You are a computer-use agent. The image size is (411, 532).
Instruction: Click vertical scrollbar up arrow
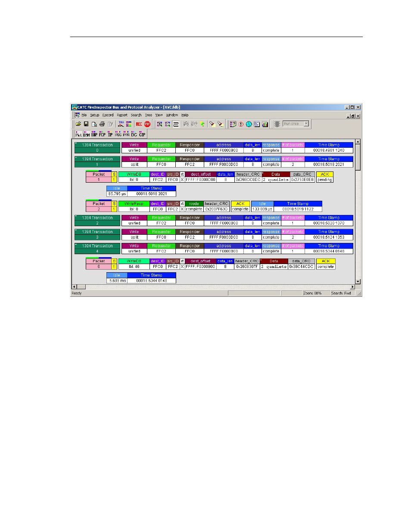pyautogui.click(x=358, y=142)
